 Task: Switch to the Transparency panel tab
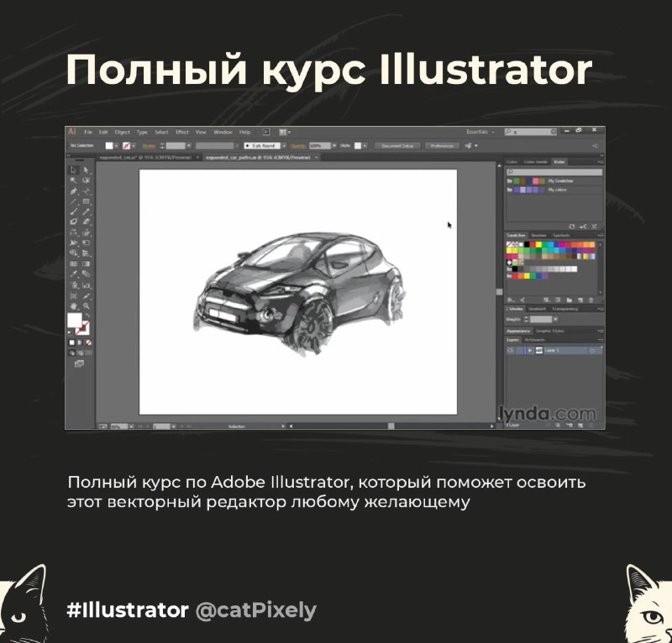coord(565,309)
